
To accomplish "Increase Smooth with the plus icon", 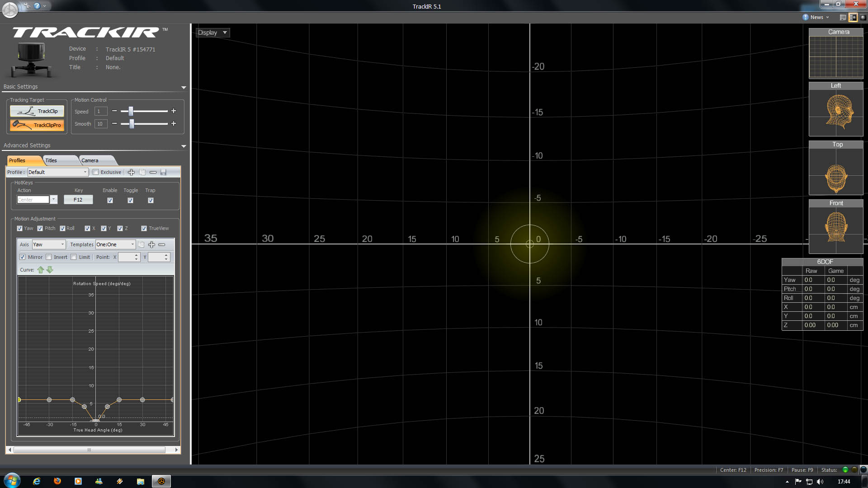I will click(173, 124).
